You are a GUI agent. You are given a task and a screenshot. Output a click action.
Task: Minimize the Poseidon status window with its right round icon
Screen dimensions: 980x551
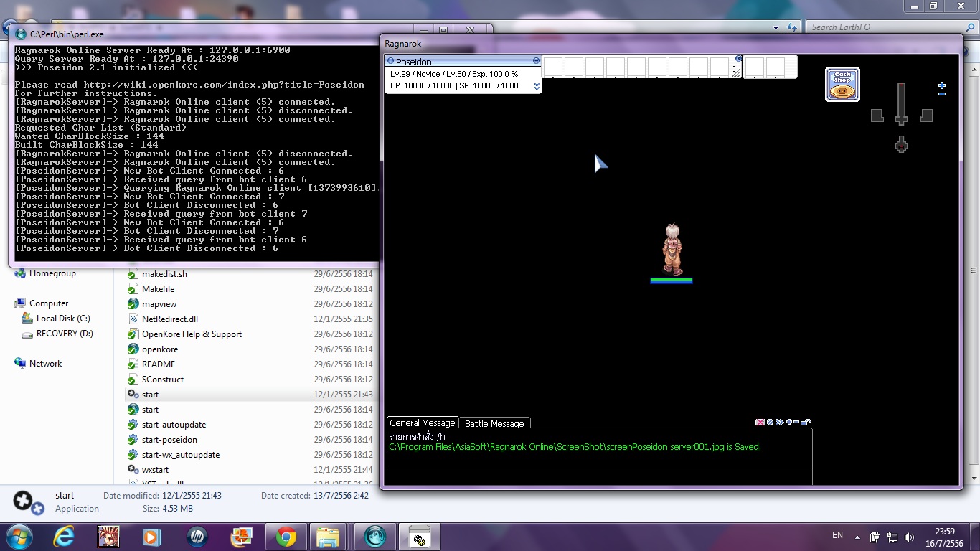[536, 61]
